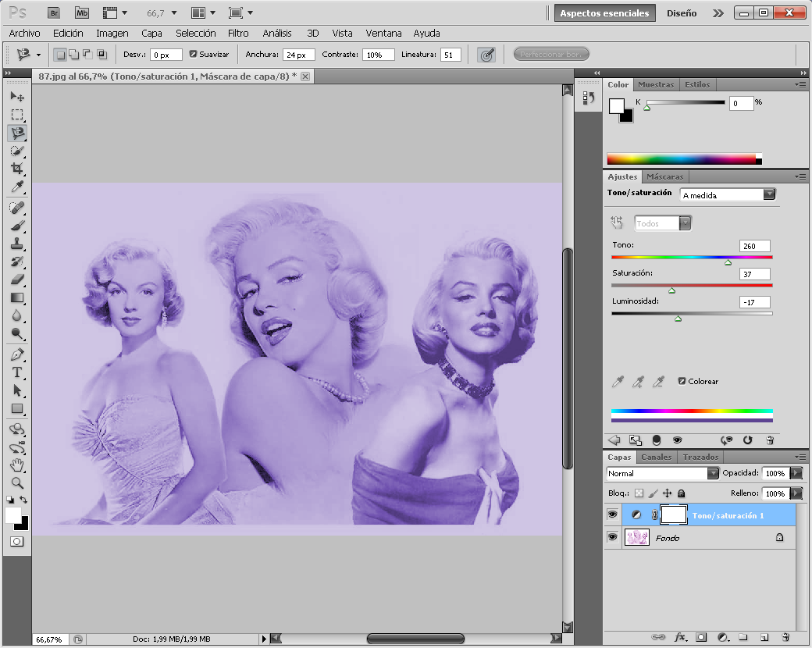The width and height of the screenshot is (812, 648).
Task: Click the foreground color swatch in Color panel
Action: 616,106
